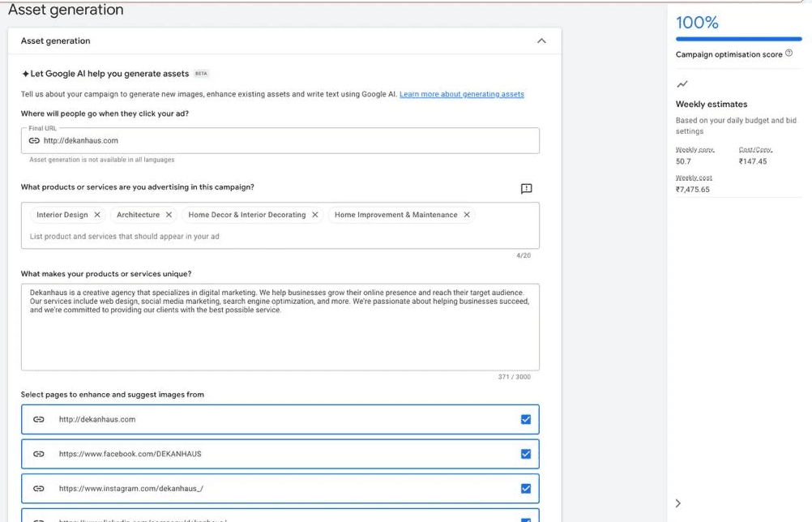Image resolution: width=812 pixels, height=522 pixels.
Task: Click the 50.7 weekly conversions value
Action: 683,161
